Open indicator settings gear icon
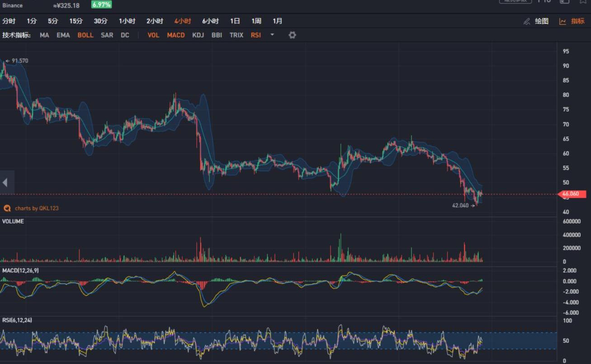 click(292, 35)
